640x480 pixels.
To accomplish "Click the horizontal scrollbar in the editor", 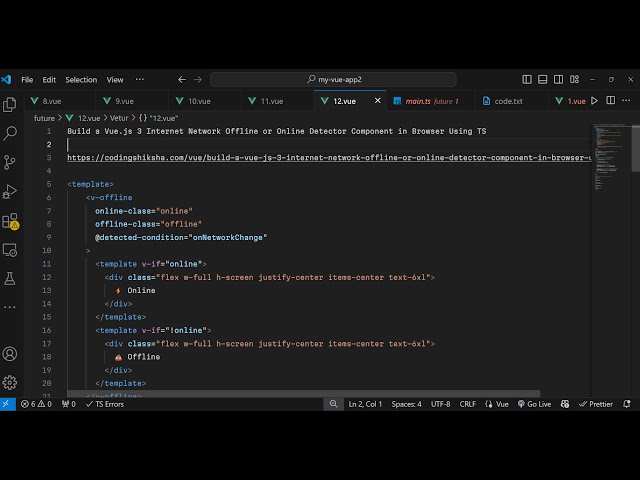I will point(300,394).
